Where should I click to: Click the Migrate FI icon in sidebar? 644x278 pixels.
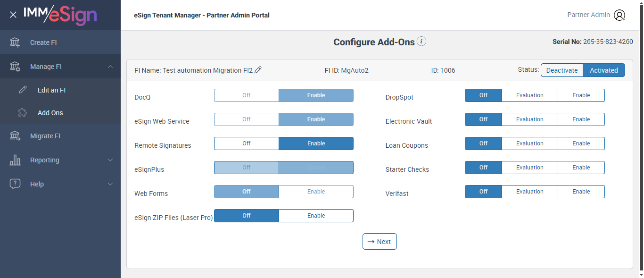[15, 136]
